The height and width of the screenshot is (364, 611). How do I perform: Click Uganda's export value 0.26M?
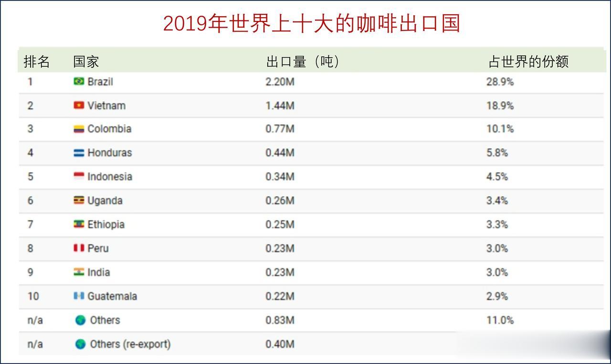tap(280, 200)
